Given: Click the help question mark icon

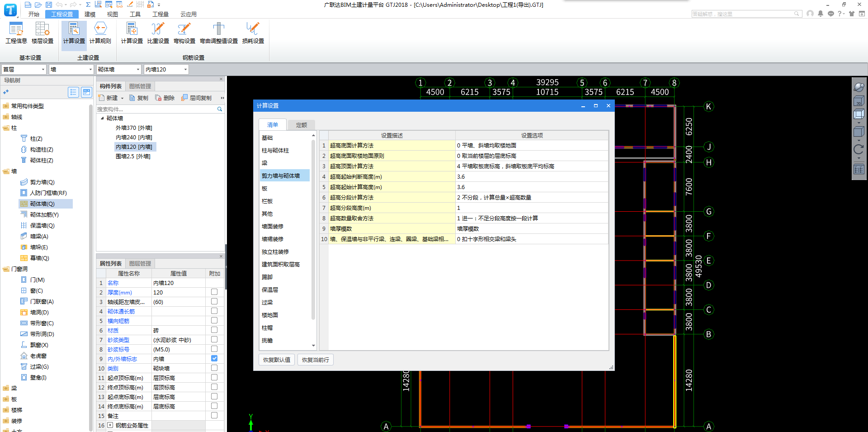Looking at the screenshot, I should [840, 14].
